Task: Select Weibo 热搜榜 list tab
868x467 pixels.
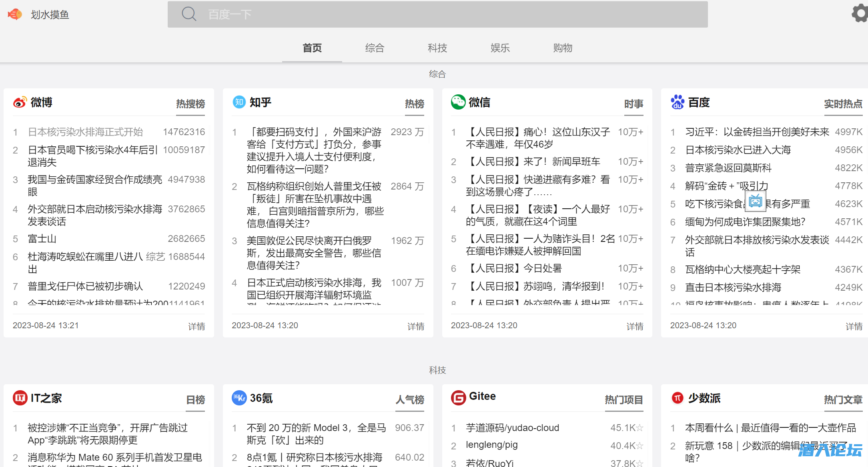Action: click(x=190, y=104)
